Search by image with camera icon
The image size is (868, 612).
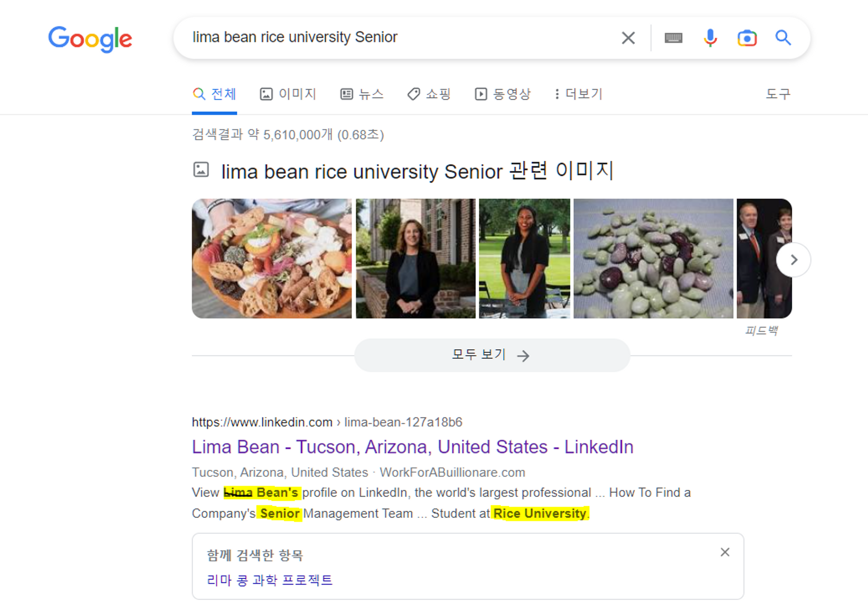[x=747, y=38]
